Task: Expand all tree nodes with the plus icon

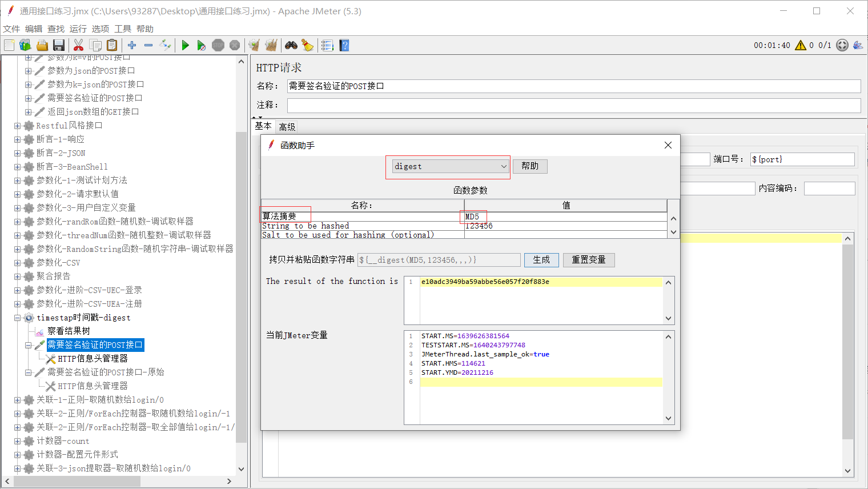Action: tap(132, 45)
